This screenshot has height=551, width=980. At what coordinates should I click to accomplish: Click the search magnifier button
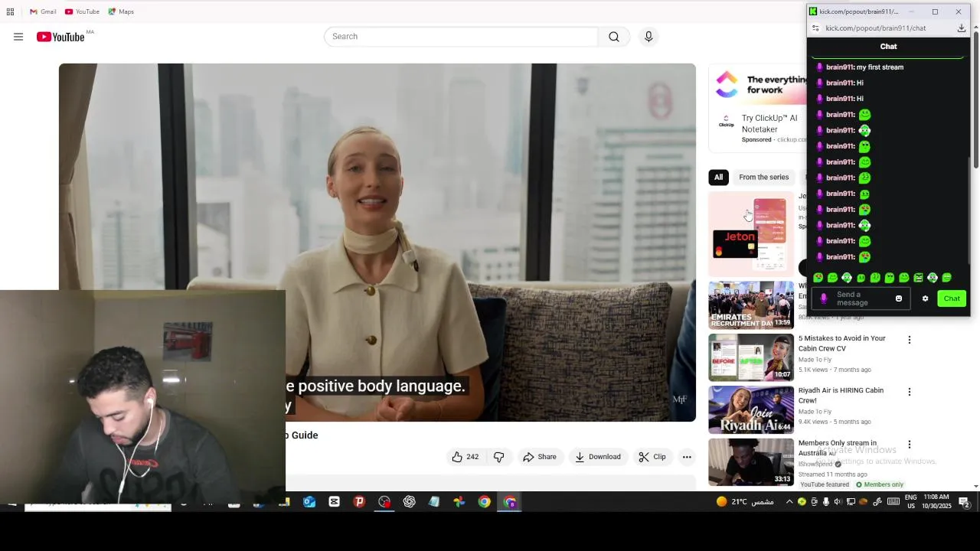click(614, 37)
